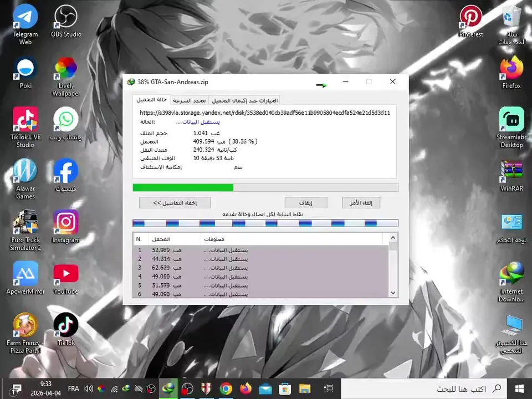
Task: Select the Lively Wallpaper desktop icon
Action: 66,76
